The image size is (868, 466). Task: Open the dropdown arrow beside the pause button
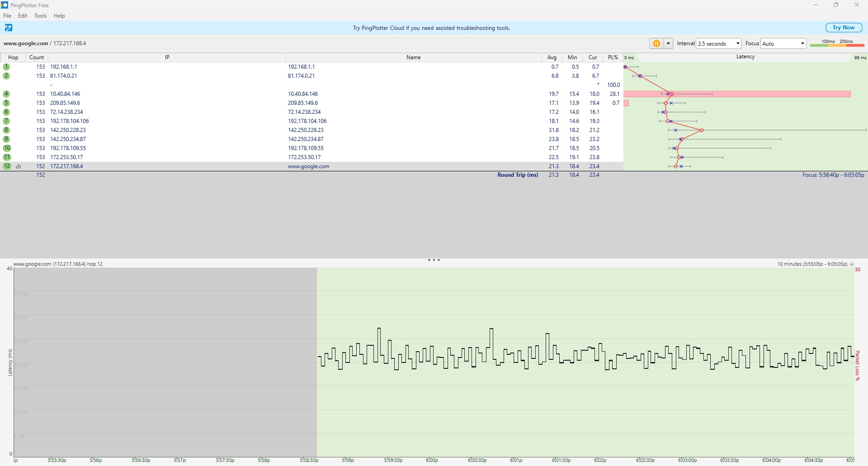click(668, 43)
